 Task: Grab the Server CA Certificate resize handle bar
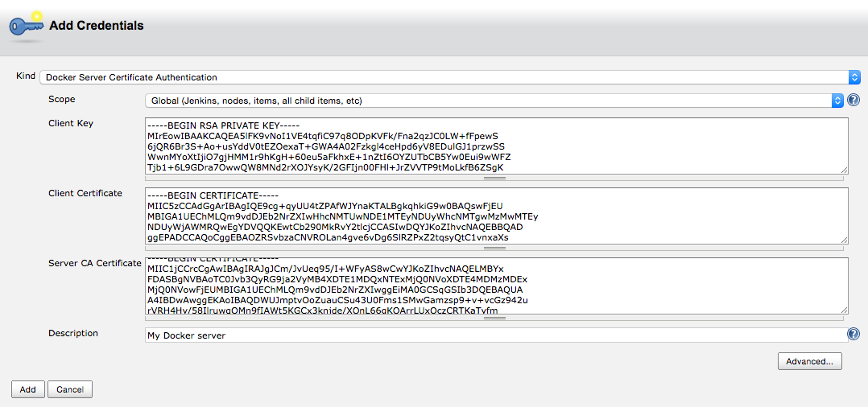click(x=494, y=319)
